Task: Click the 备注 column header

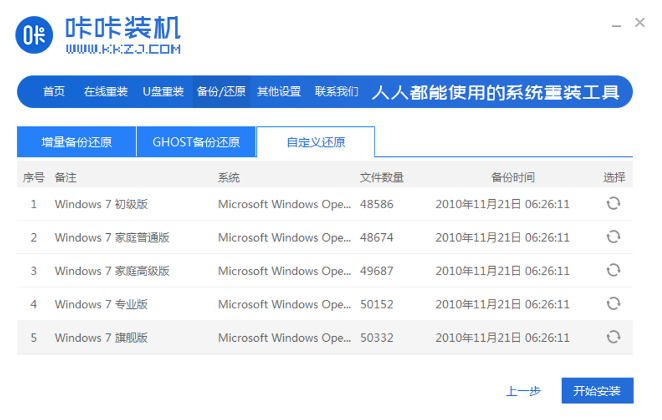Action: tap(65, 177)
